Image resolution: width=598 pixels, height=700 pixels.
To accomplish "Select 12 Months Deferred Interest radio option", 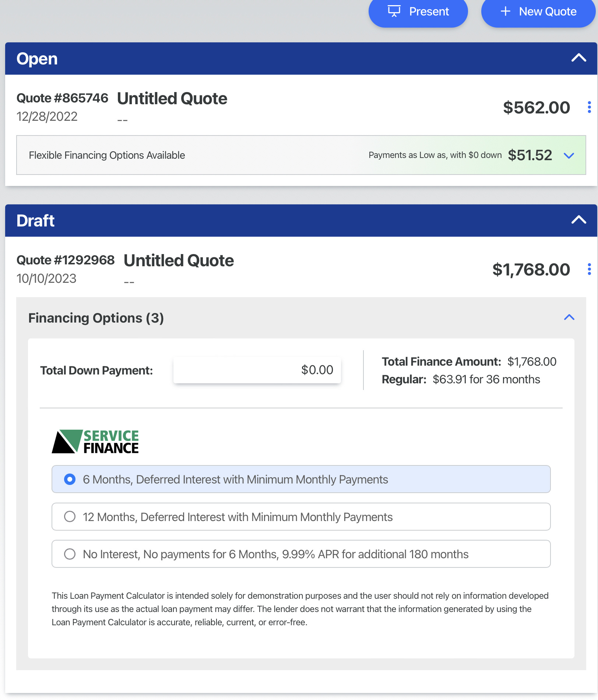I will point(70,517).
